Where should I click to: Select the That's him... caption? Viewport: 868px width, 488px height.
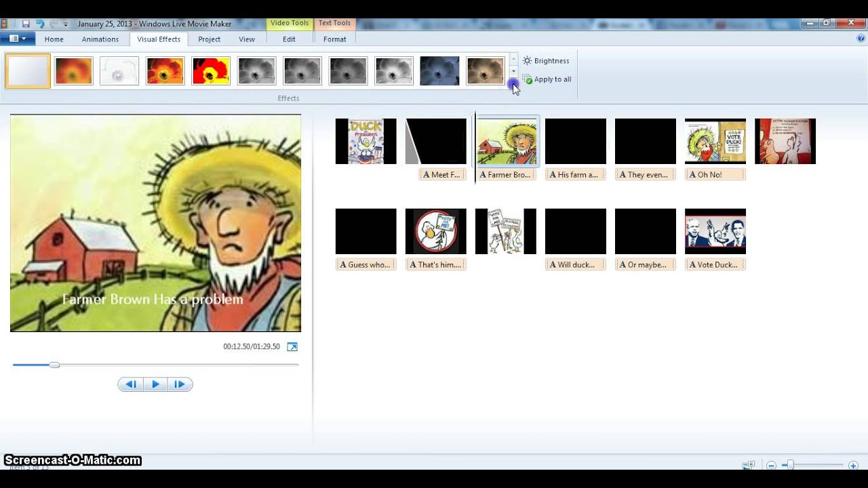click(436, 265)
